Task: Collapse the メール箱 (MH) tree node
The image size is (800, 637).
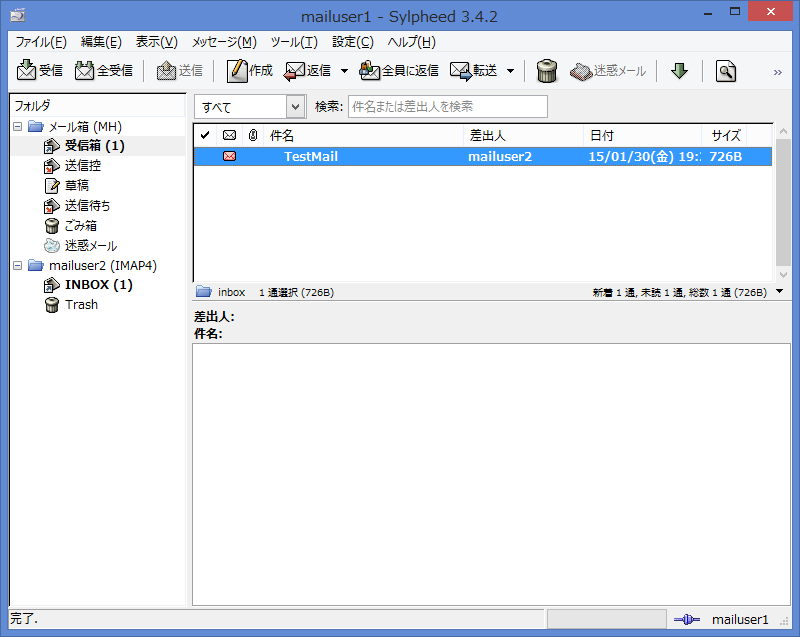Action: (x=17, y=126)
